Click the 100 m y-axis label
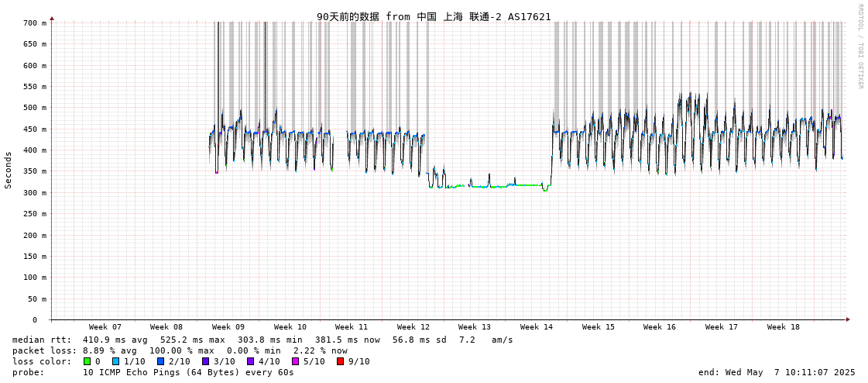This screenshot has width=868, height=383. [35, 277]
